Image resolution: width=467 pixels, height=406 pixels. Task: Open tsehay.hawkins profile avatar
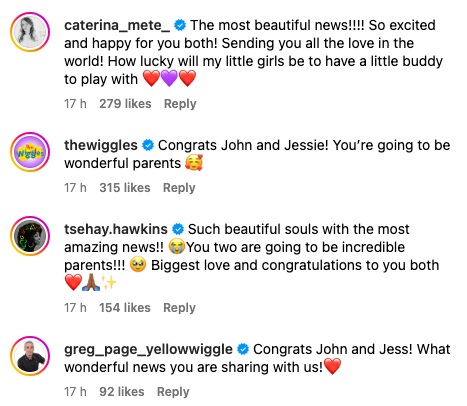point(30,236)
